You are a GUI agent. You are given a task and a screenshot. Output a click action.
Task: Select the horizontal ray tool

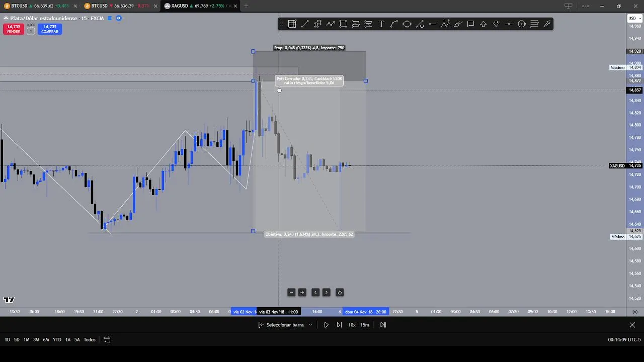point(432,24)
